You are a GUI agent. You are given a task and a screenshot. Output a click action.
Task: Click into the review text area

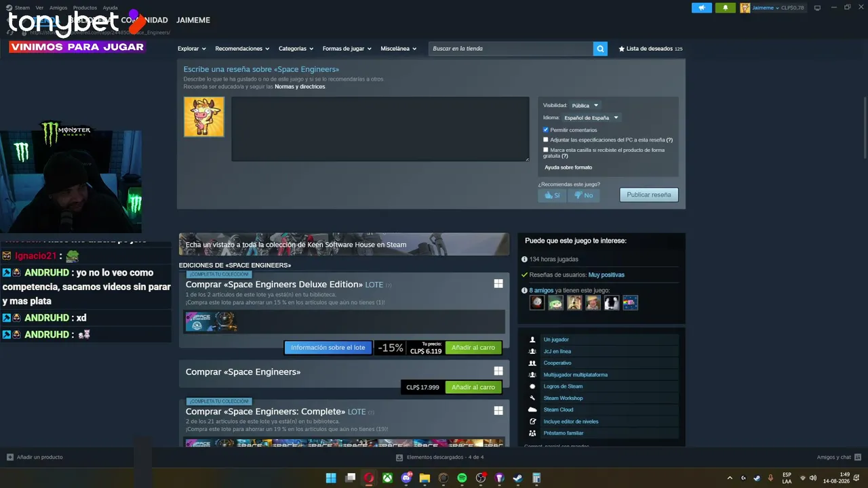(380, 129)
